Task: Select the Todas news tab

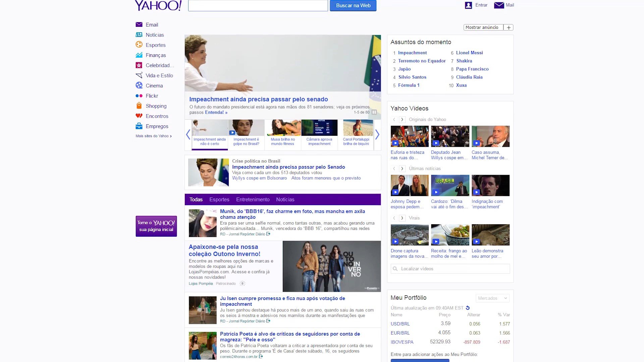Action: 196,199
